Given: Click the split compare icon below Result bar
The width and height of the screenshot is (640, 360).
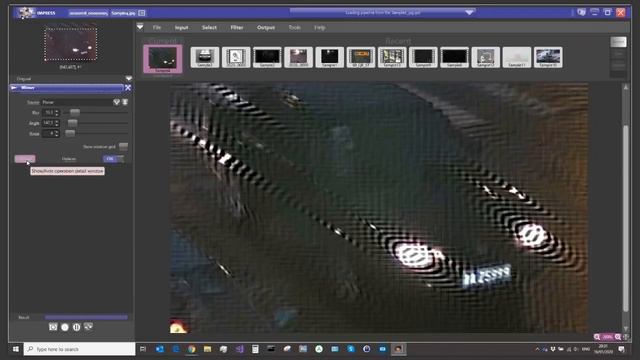Looking at the screenshot, I should point(76,327).
